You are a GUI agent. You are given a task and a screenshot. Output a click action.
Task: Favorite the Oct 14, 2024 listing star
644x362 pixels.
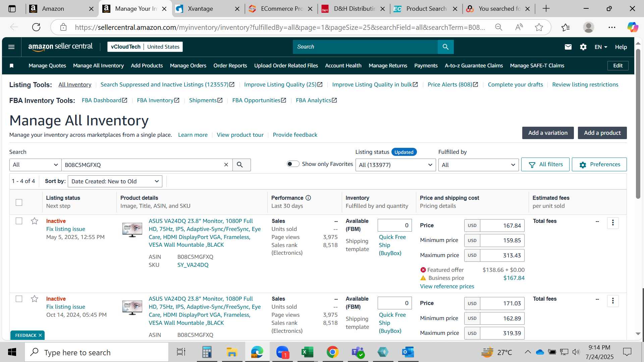coord(34,299)
